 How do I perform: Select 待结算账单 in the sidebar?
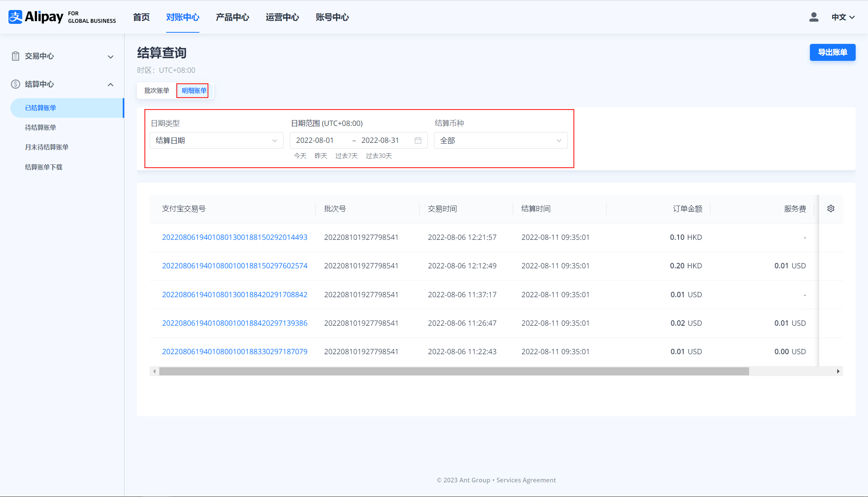point(40,127)
